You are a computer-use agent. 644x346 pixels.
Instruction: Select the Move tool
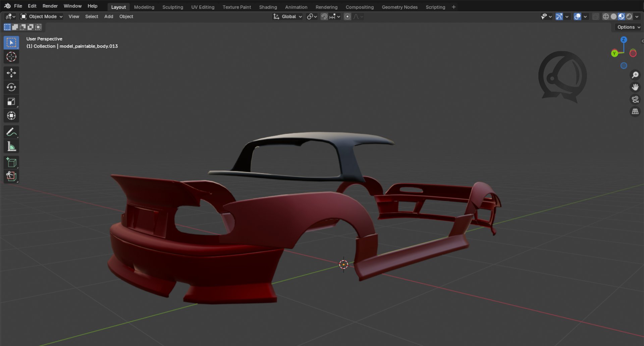click(11, 73)
